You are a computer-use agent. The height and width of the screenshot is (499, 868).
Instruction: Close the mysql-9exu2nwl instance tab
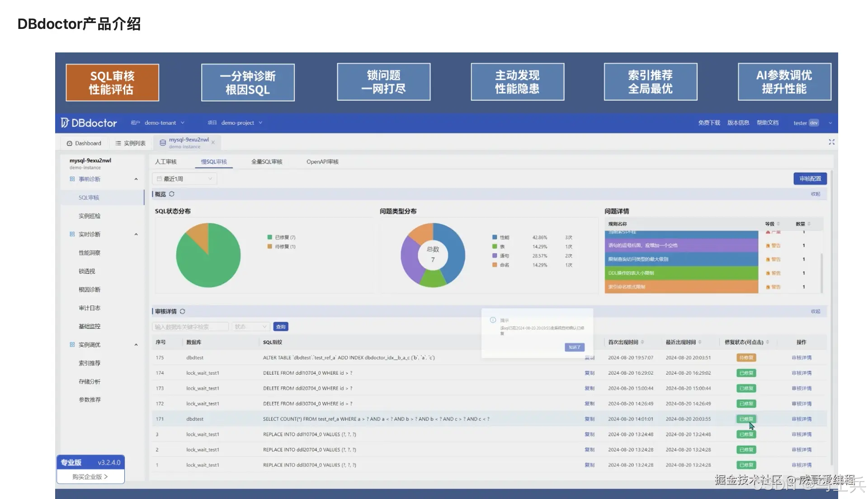coord(213,142)
